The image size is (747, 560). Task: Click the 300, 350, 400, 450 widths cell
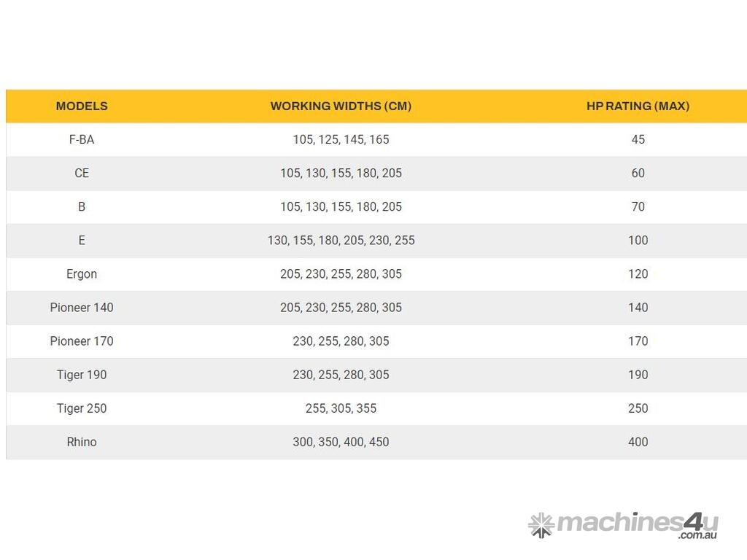[x=341, y=442]
